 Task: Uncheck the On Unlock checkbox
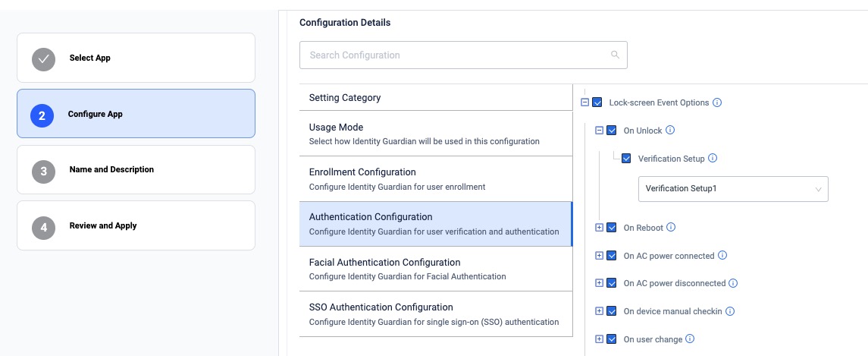(612, 131)
